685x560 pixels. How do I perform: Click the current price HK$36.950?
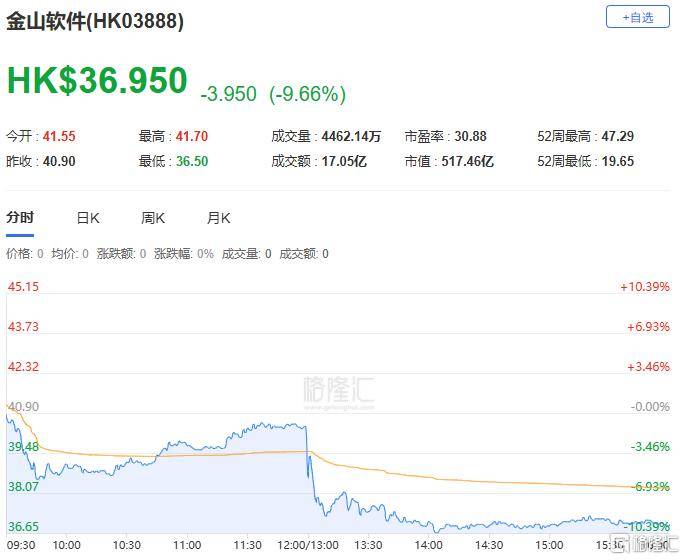97,80
